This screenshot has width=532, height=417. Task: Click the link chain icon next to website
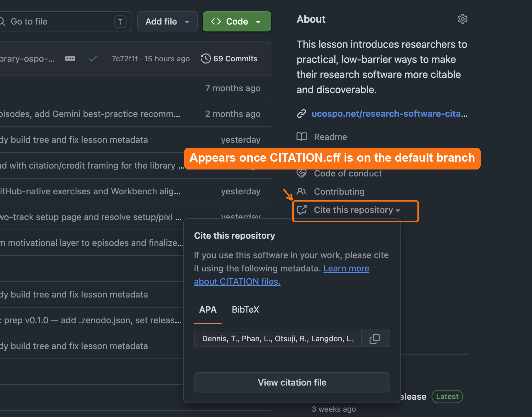tap(302, 114)
